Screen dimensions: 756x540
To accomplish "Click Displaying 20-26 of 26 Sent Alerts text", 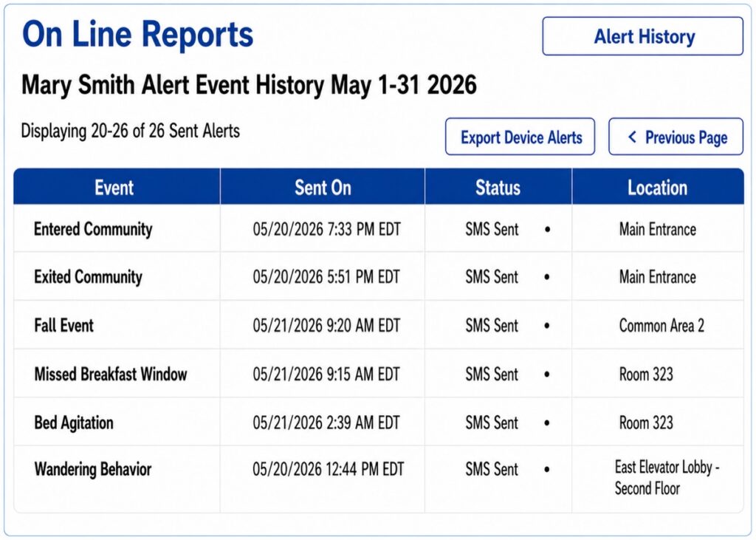I will (130, 131).
